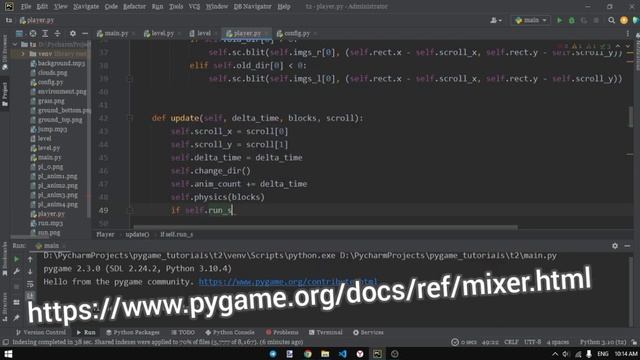Image resolution: width=640 pixels, height=360 pixels.
Task: Open the Services tool window
Action: (368, 332)
